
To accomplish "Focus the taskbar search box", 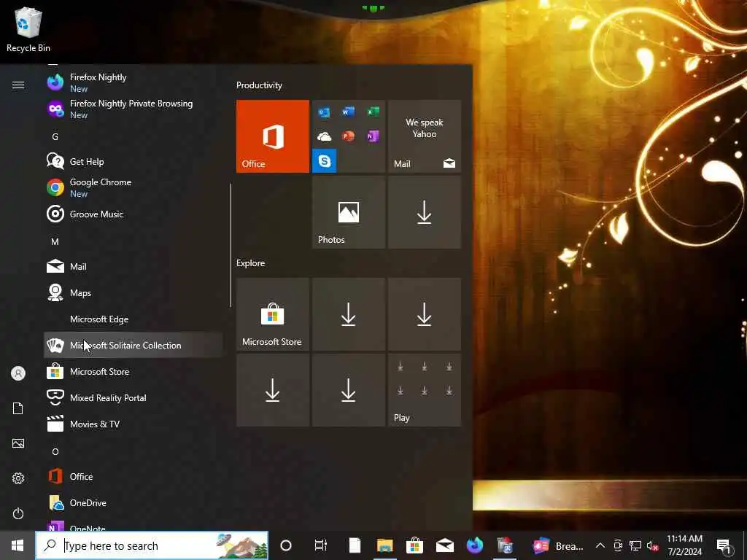I will (x=152, y=545).
